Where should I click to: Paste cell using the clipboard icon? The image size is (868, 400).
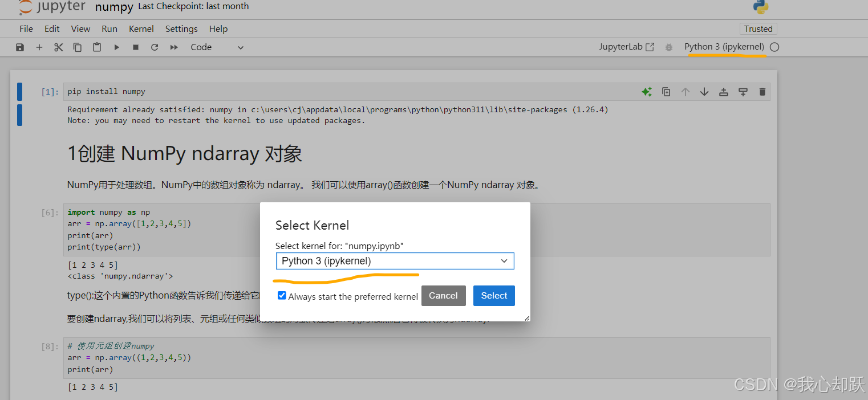click(x=97, y=47)
